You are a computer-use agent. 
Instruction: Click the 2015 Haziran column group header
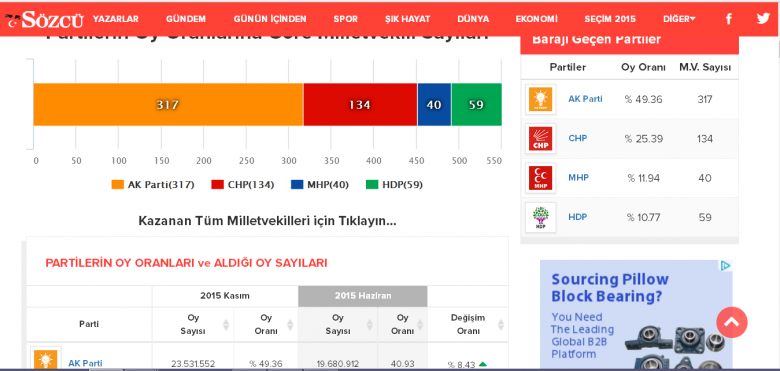coord(363,296)
